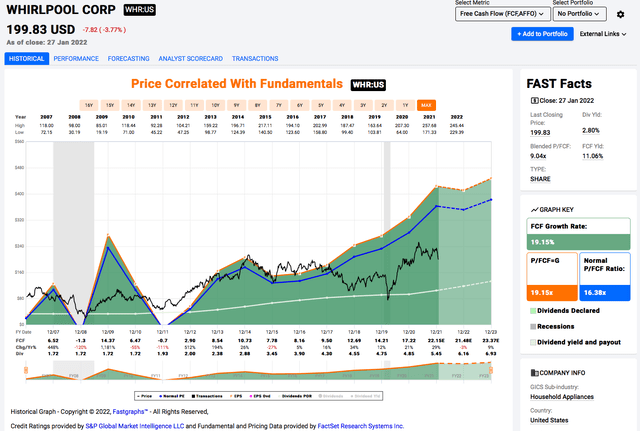The width and height of the screenshot is (640, 431).
Task: Select the 2Y time range
Action: [x=384, y=105]
